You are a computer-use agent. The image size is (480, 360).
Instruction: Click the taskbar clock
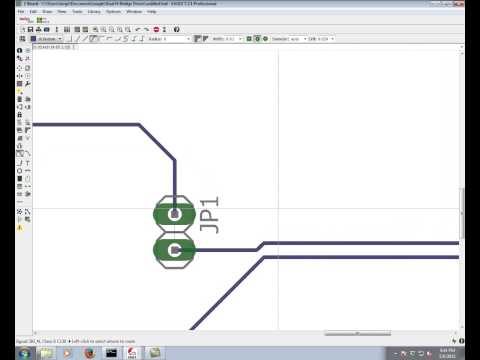click(x=447, y=353)
